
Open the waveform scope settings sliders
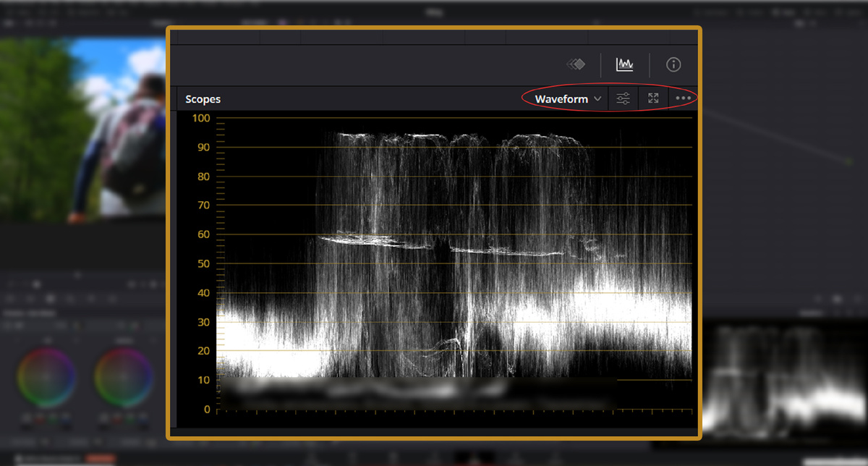pyautogui.click(x=623, y=98)
